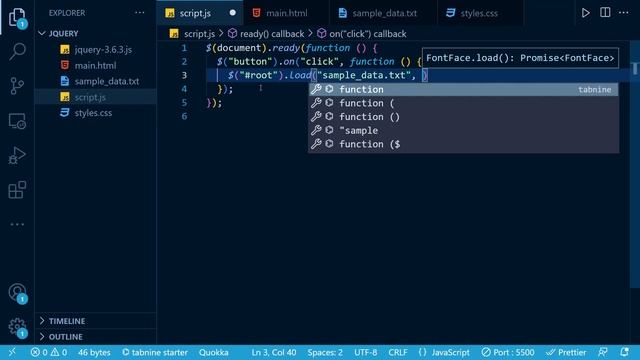Click the Quokka status bar item

pyautogui.click(x=213, y=352)
